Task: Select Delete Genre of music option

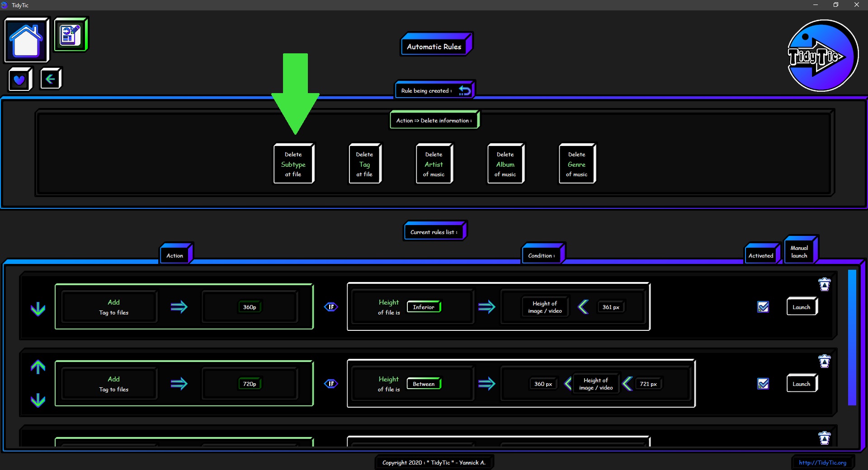Action: [576, 164]
